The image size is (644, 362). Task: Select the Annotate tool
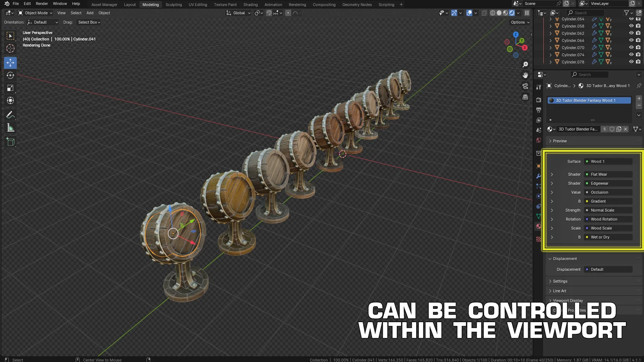10,115
